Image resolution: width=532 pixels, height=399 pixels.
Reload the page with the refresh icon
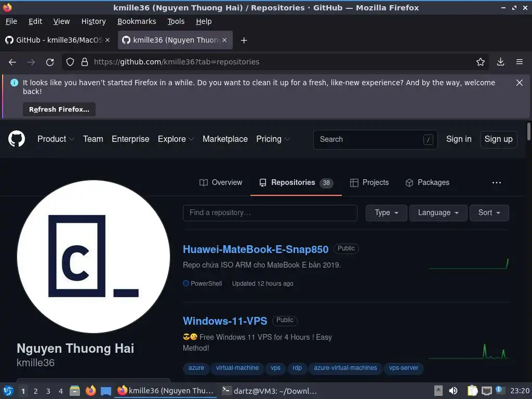tap(50, 62)
